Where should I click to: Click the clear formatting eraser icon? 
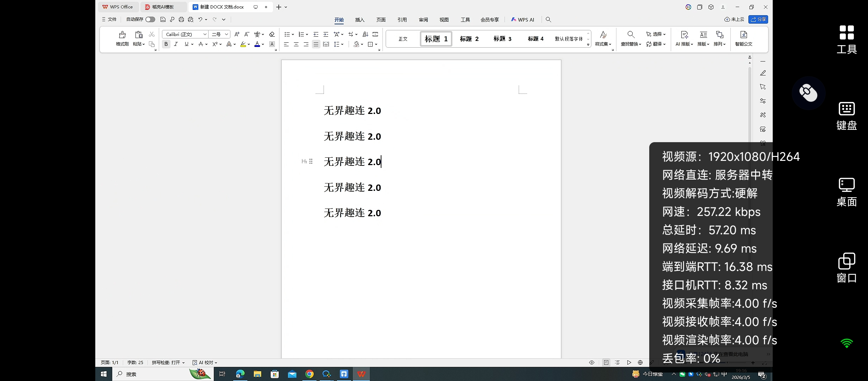pos(272,34)
